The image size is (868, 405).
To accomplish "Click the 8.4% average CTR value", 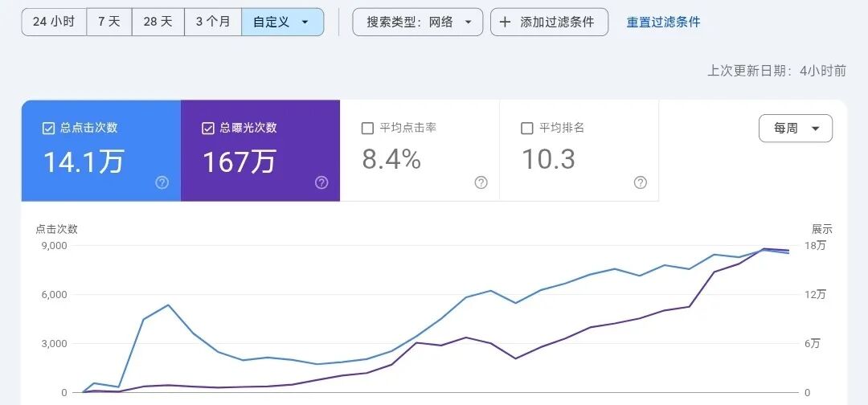I will 391,159.
